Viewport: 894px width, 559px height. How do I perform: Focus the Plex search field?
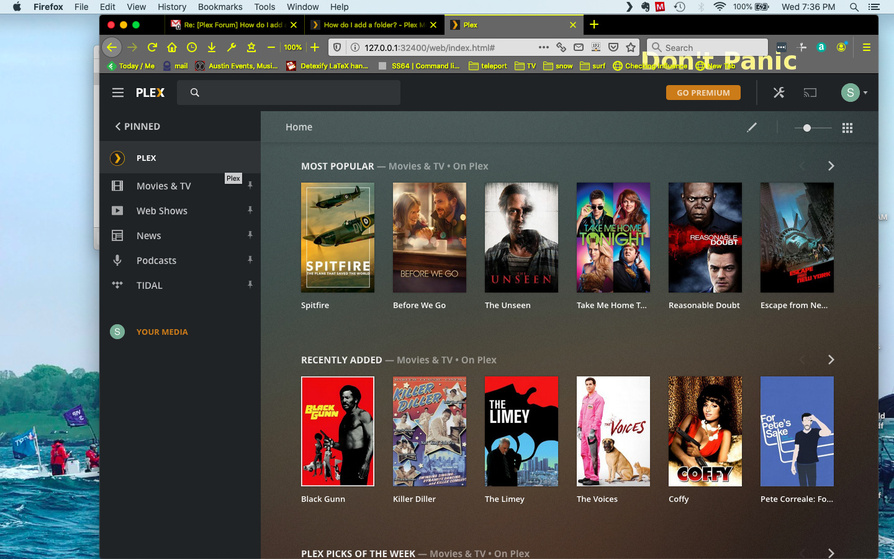[x=288, y=92]
